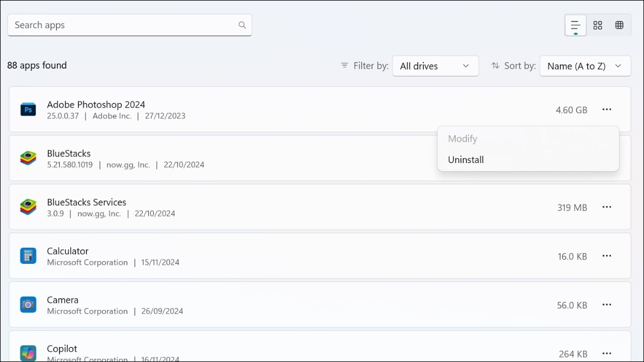Click the BlueStacks Services 3.0.9 details line
The height and width of the screenshot is (362, 644).
click(x=111, y=213)
